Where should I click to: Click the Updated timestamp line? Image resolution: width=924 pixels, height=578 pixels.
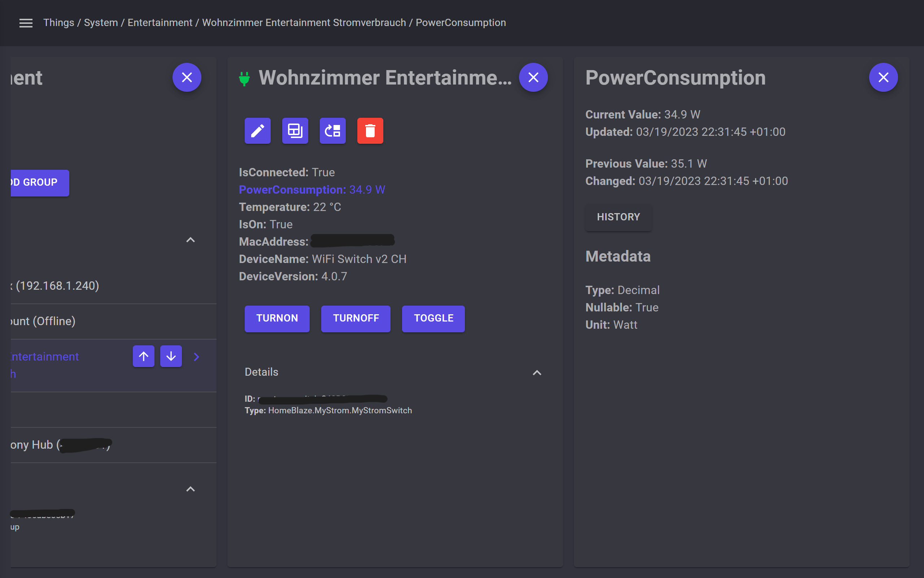point(685,132)
